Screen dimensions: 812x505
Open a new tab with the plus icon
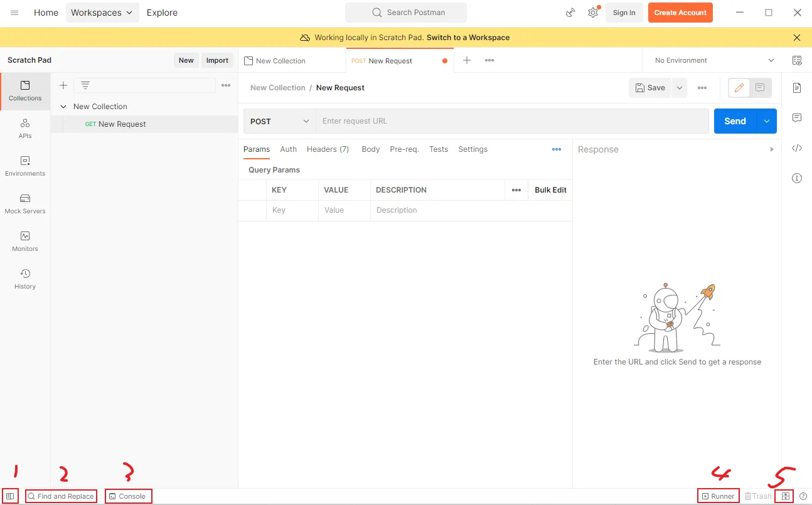coord(467,60)
